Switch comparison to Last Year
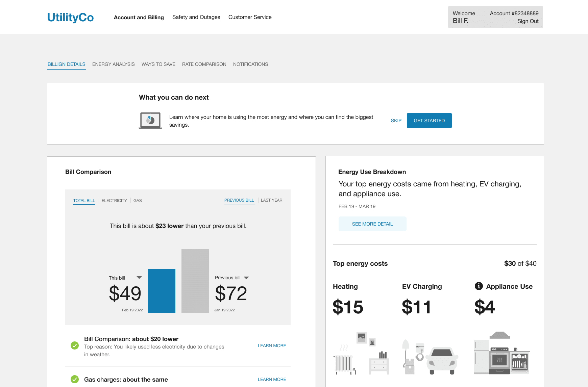588x387 pixels. point(271,200)
